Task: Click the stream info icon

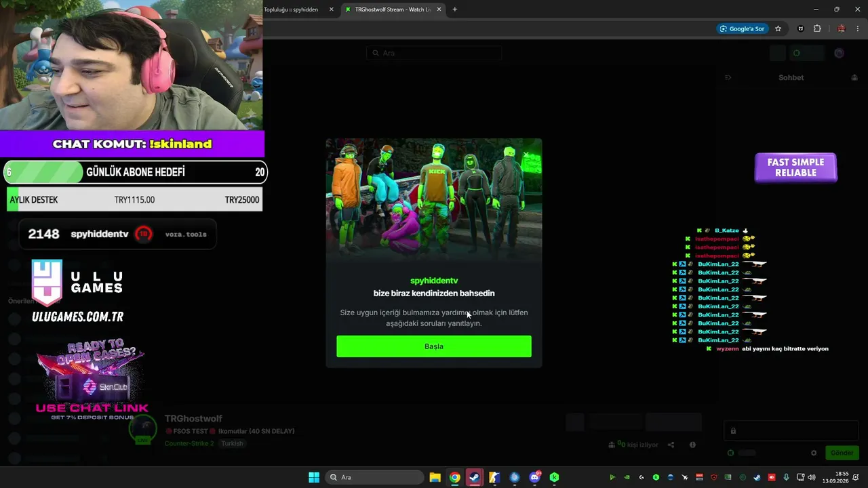Action: (x=692, y=445)
